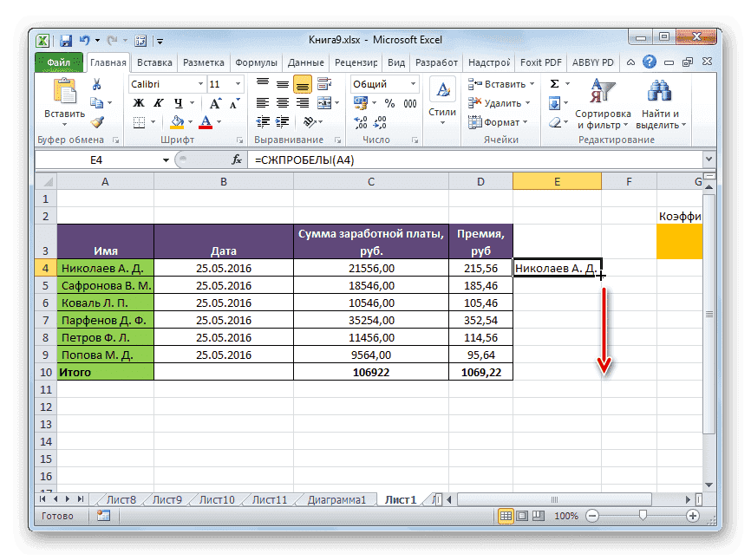The image size is (751, 560).
Task: Toggle merge and center cells
Action: point(324,102)
